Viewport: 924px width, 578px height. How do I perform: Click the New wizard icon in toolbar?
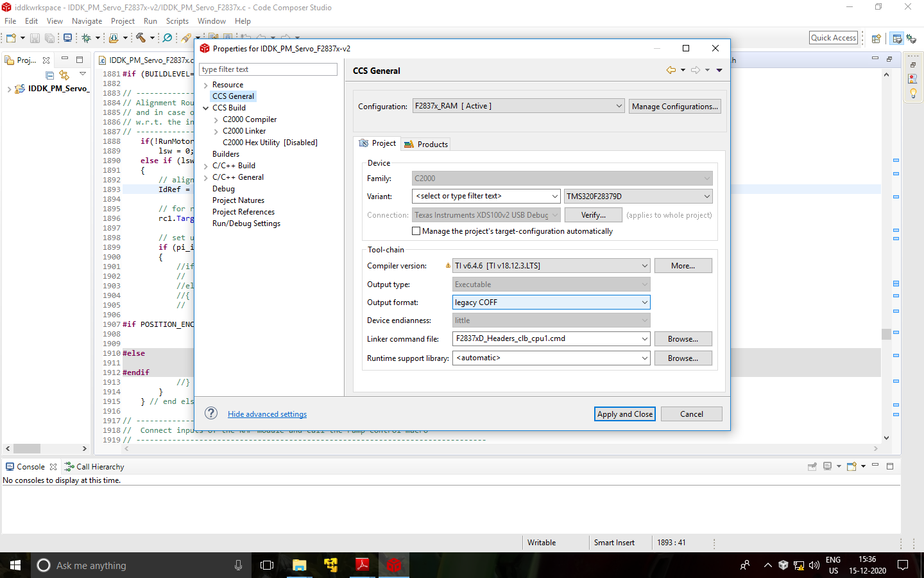click(11, 39)
